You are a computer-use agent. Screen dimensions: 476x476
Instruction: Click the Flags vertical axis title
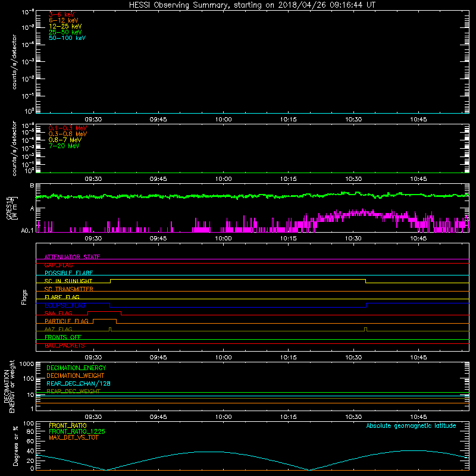(24, 297)
